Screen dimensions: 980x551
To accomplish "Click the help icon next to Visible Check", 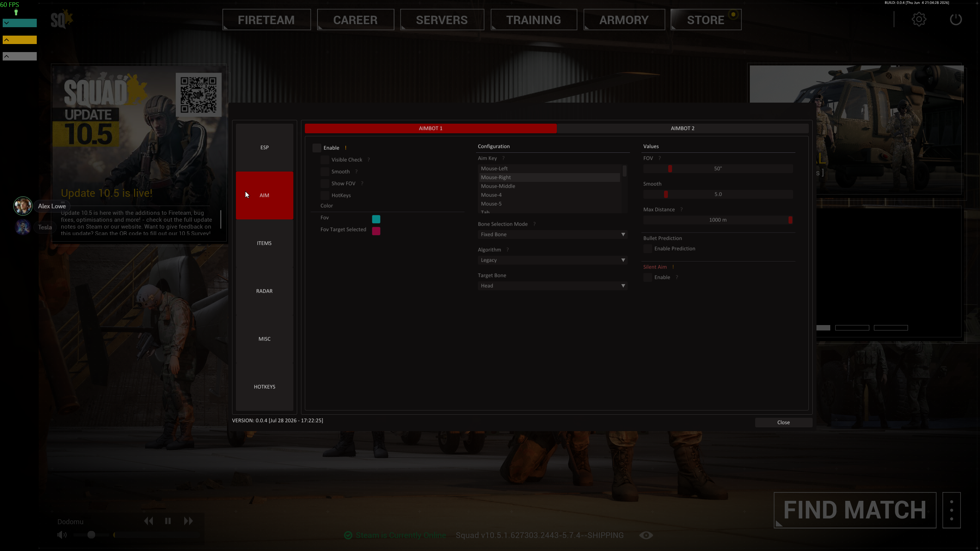I will [x=368, y=160].
